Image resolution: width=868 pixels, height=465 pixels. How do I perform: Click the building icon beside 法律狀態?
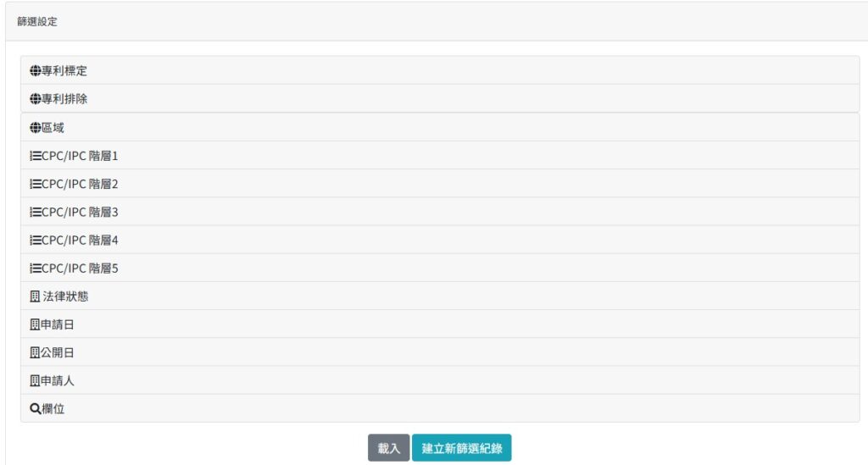pyautogui.click(x=36, y=296)
